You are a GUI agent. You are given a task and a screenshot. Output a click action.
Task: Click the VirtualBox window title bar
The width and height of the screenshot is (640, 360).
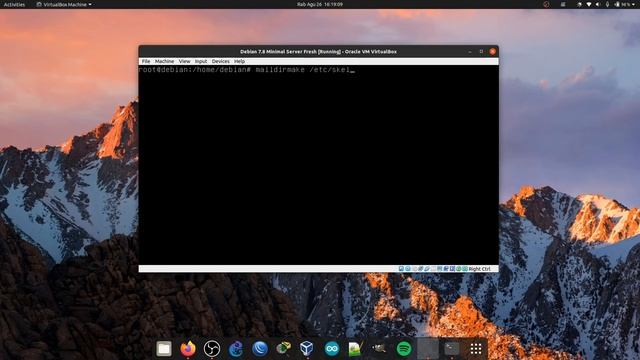[x=318, y=51]
